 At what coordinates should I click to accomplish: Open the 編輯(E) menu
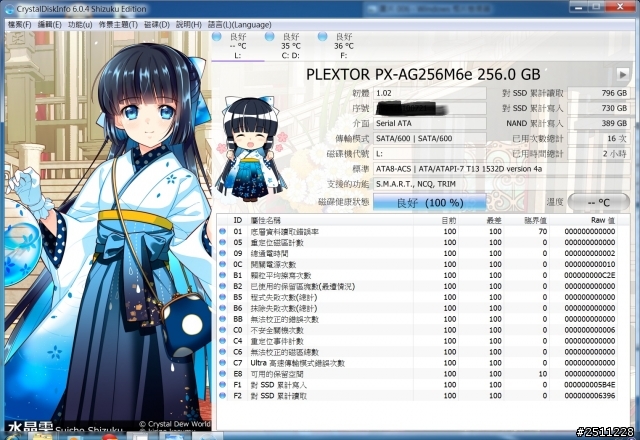49,24
